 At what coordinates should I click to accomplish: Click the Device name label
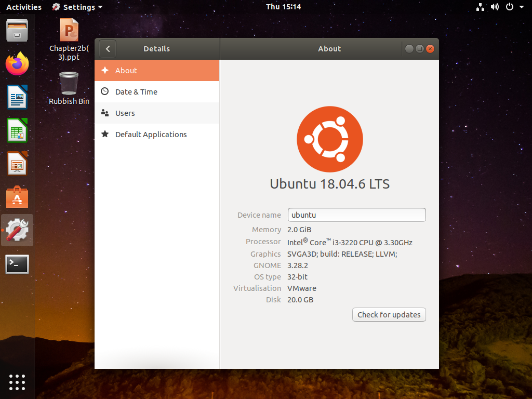(259, 215)
